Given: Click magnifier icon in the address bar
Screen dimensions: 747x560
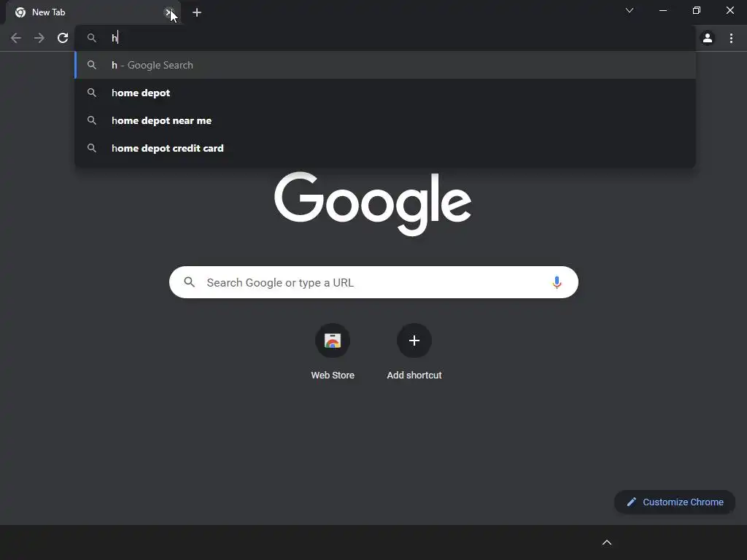Looking at the screenshot, I should click(92, 38).
